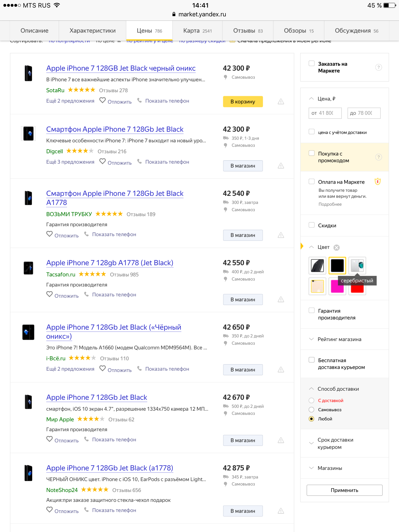
Task: Choose the pink color swatch
Action: pyautogui.click(x=337, y=287)
